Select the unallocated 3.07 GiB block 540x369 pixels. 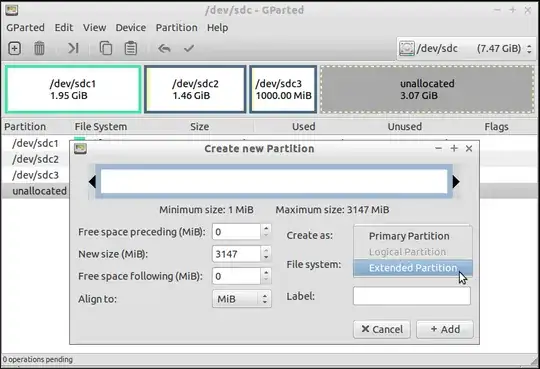point(427,89)
